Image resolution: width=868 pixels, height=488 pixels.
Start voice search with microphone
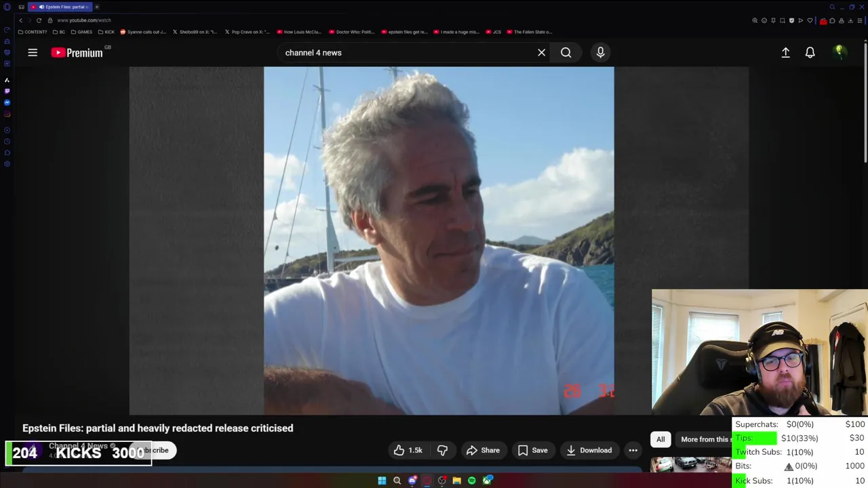coord(600,52)
